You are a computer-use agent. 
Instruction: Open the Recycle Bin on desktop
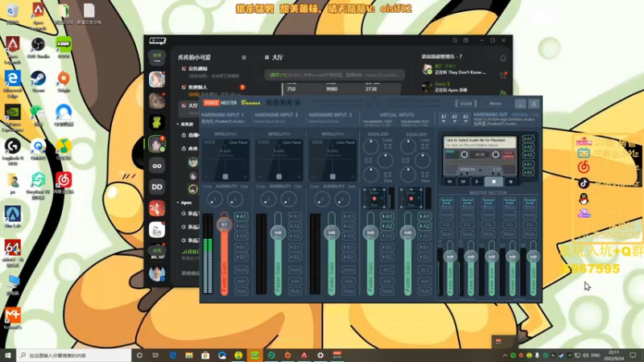12,14
